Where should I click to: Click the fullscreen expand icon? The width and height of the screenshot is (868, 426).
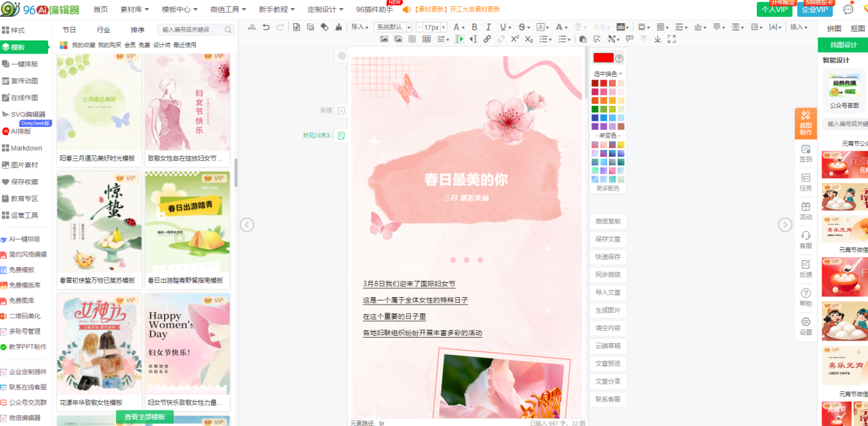(671, 39)
